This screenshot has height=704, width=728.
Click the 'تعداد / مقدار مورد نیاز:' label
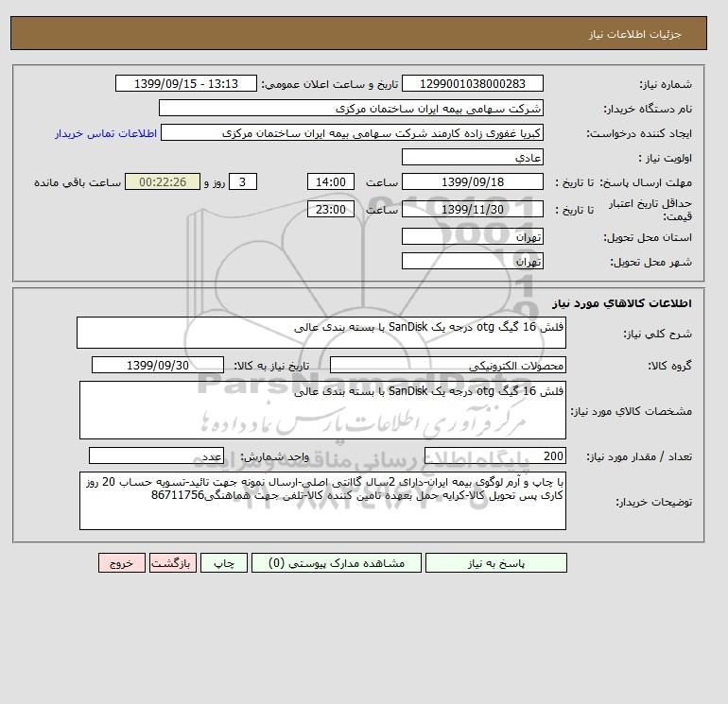point(639,456)
